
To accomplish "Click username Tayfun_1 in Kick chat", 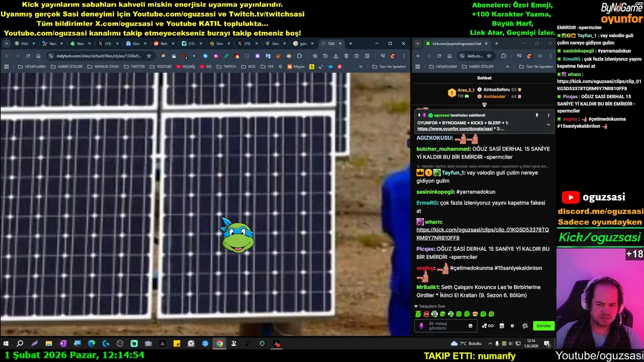I will pos(453,173).
